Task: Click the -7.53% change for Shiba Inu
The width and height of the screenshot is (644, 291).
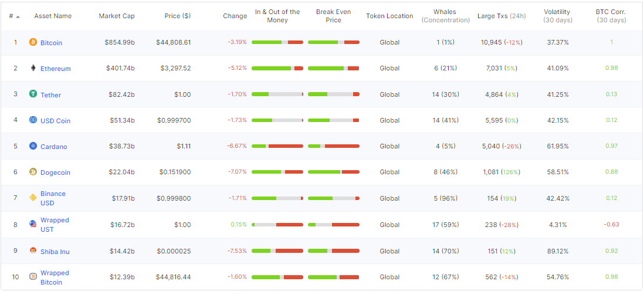Action: click(x=237, y=251)
